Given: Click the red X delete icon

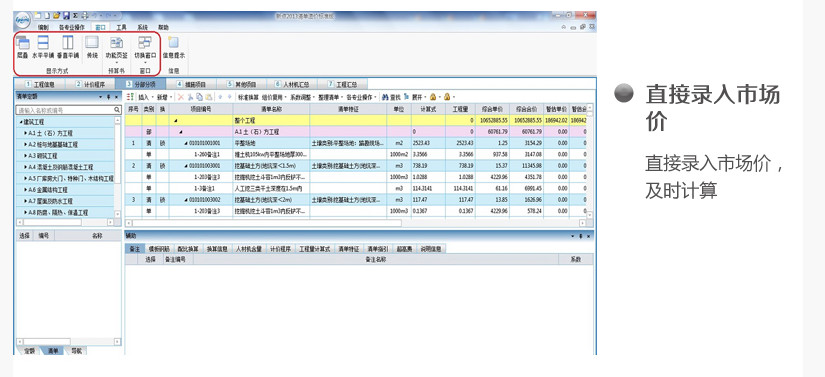Looking at the screenshot, I should [x=180, y=97].
